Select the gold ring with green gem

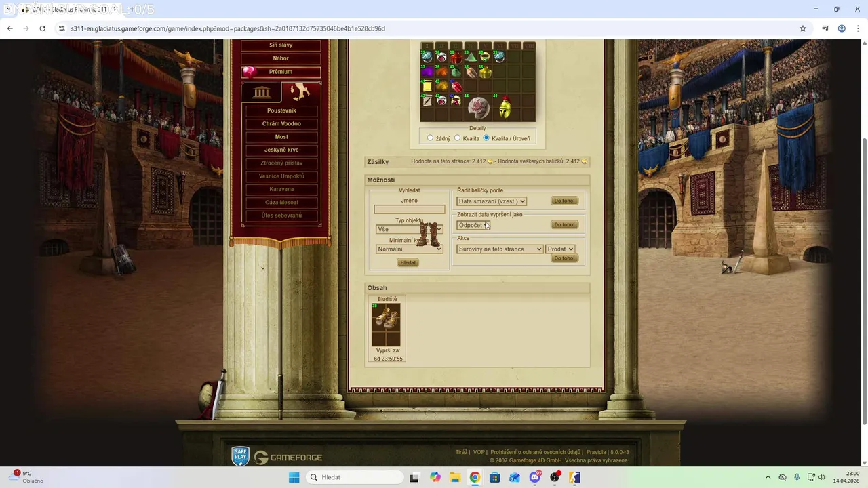click(485, 57)
